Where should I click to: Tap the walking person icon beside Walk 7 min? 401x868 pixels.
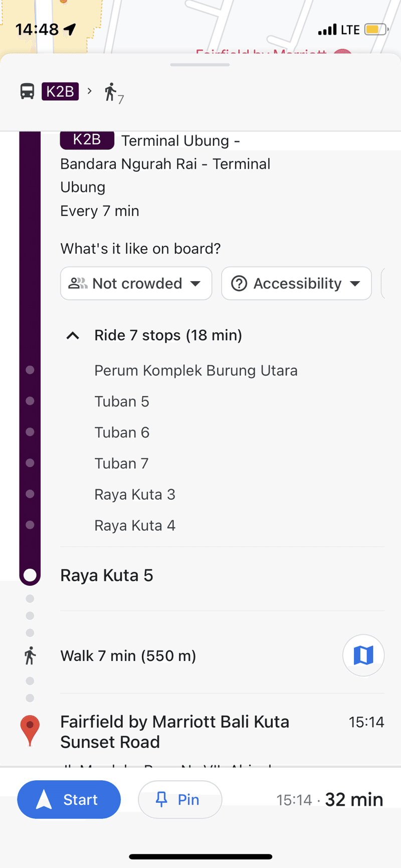pos(30,655)
